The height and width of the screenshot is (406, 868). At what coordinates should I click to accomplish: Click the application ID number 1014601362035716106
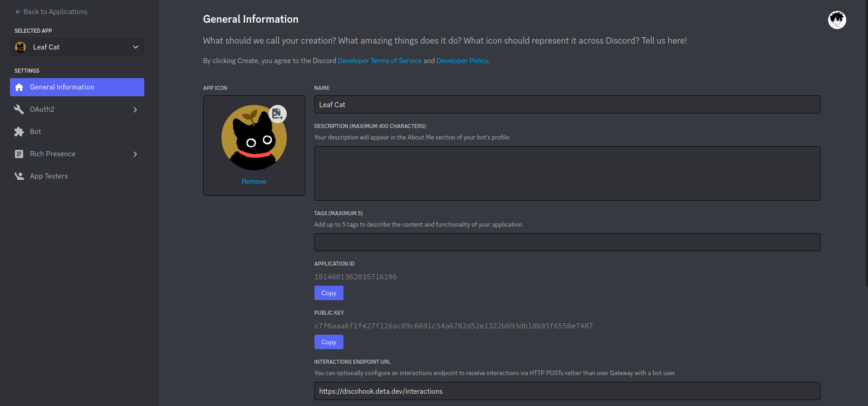(356, 277)
